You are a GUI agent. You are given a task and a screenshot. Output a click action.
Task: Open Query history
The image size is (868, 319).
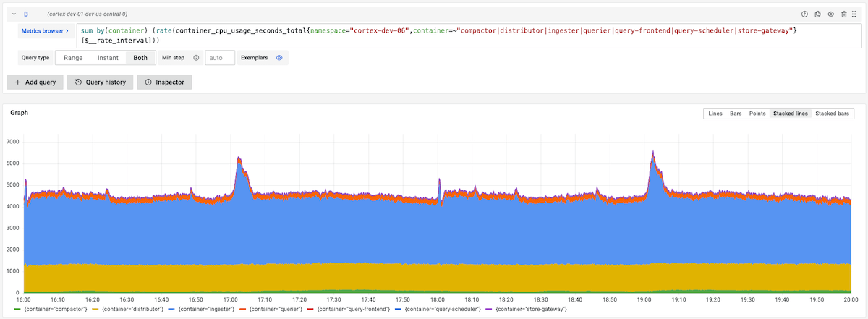coord(100,82)
